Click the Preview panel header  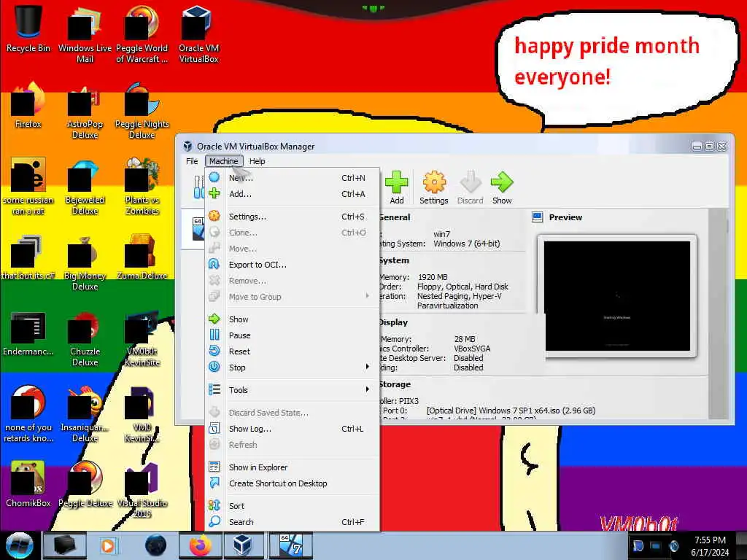point(565,217)
